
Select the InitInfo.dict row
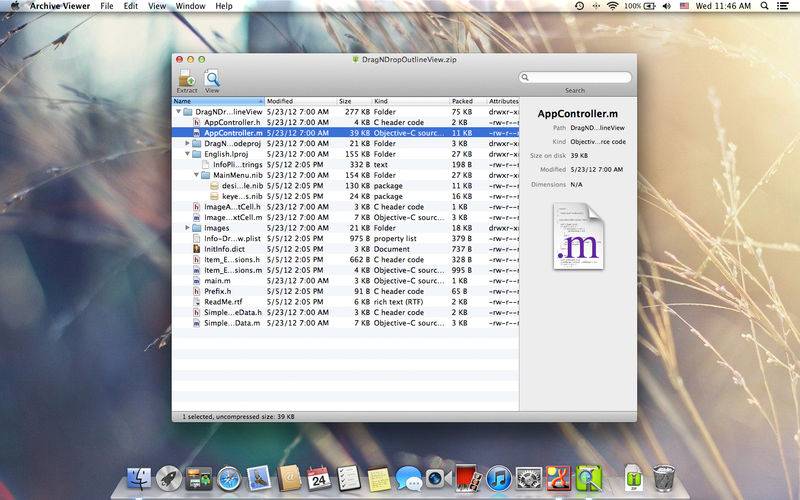click(345, 249)
